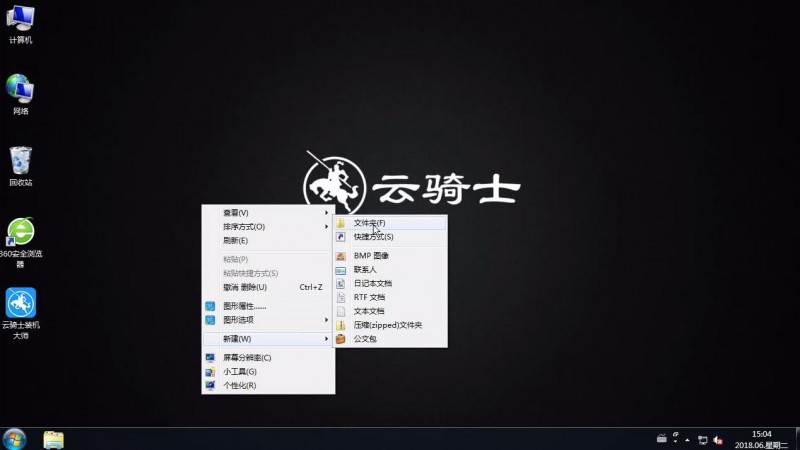This screenshot has width=800, height=450.
Task: Create a new 联系人
Action: coord(390,269)
